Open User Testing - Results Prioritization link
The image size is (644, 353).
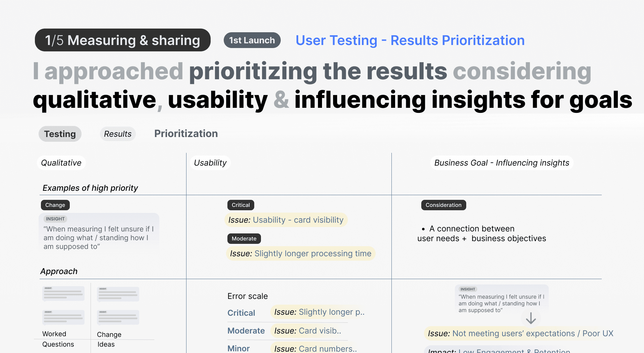click(x=410, y=40)
